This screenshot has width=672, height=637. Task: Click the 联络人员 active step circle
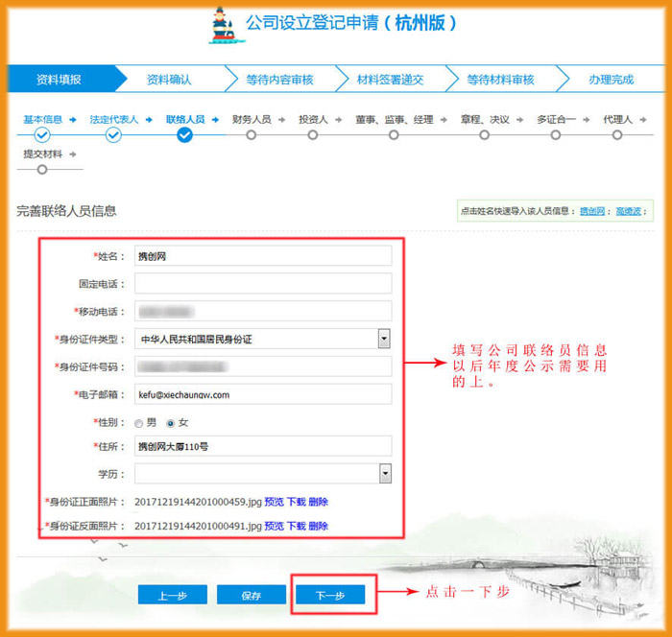point(184,135)
